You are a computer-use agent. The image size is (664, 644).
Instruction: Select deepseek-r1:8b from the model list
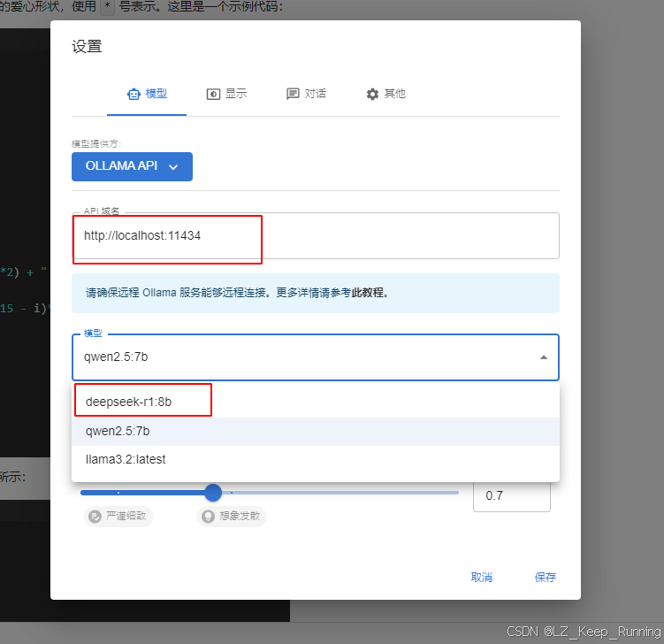(316, 402)
